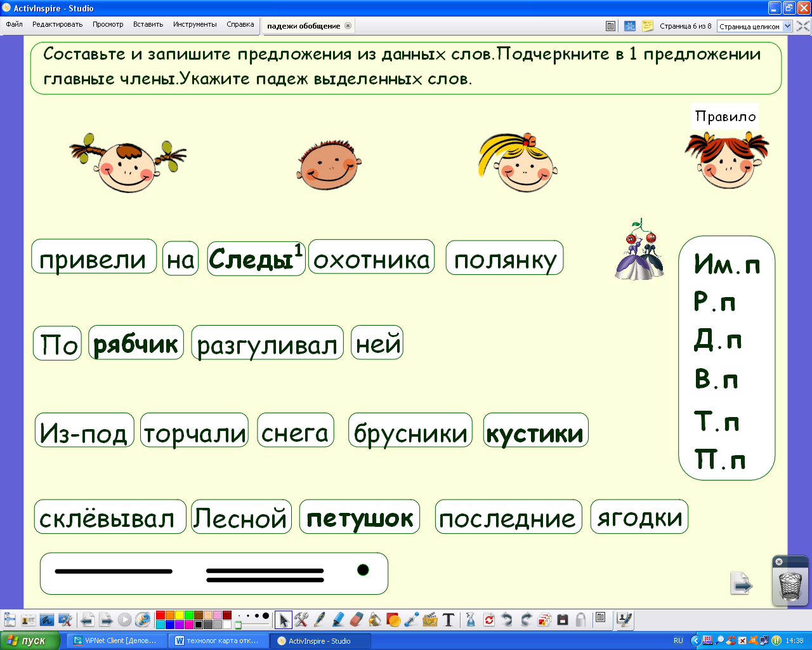Click the user-with-pen icon at toolbar end
Image resolution: width=812 pixels, height=650 pixels.
pos(624,620)
